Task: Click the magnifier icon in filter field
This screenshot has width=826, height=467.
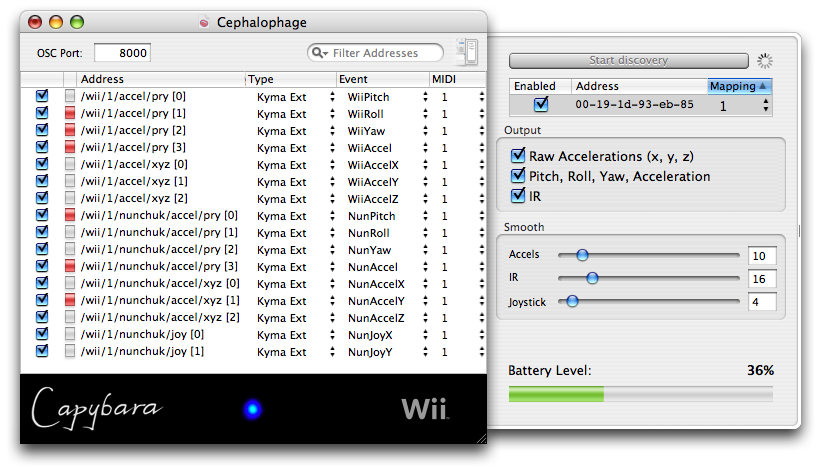Action: (x=318, y=53)
